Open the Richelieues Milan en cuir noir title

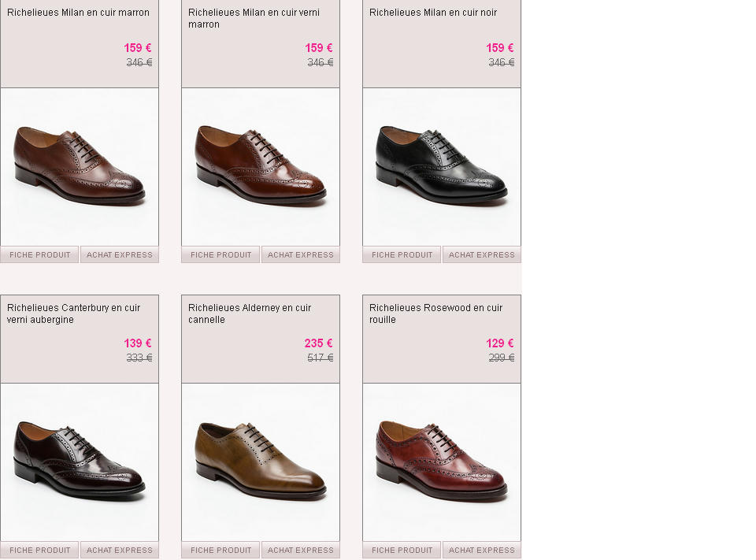coord(433,13)
